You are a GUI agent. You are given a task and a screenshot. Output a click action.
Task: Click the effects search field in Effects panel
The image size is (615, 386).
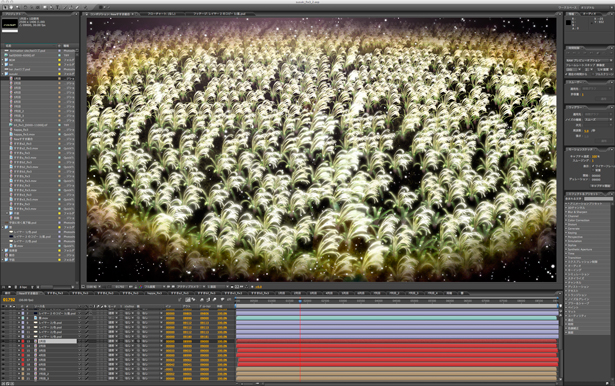pyautogui.click(x=599, y=198)
